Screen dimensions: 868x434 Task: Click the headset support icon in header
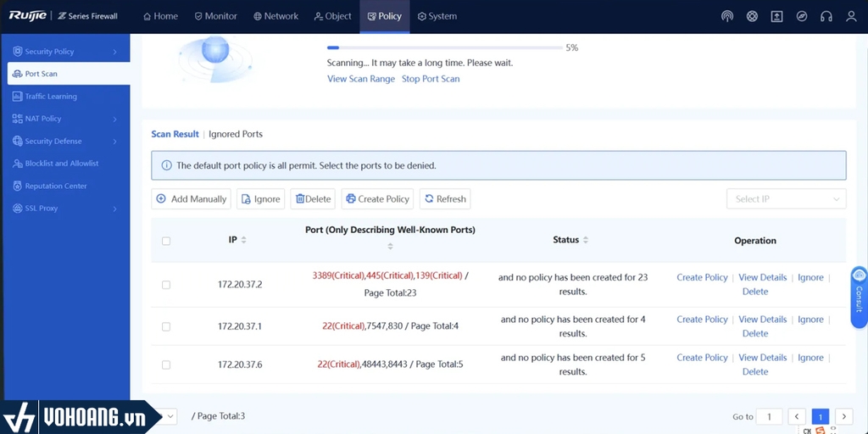pyautogui.click(x=826, y=16)
